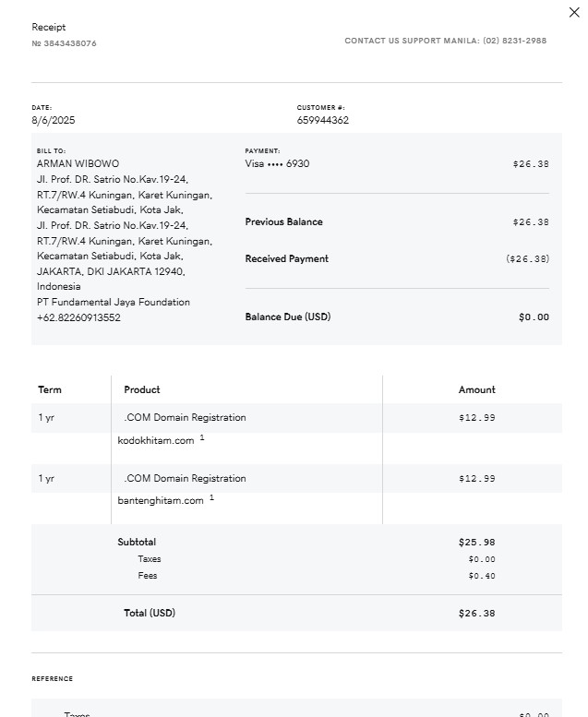Click the customer number 659944362
This screenshot has width=588, height=717.
[x=322, y=120]
